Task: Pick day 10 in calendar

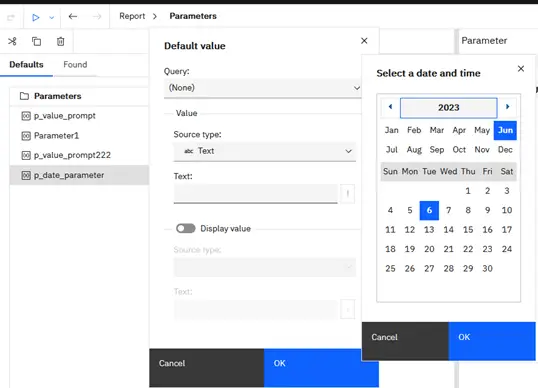Action: pyautogui.click(x=507, y=210)
